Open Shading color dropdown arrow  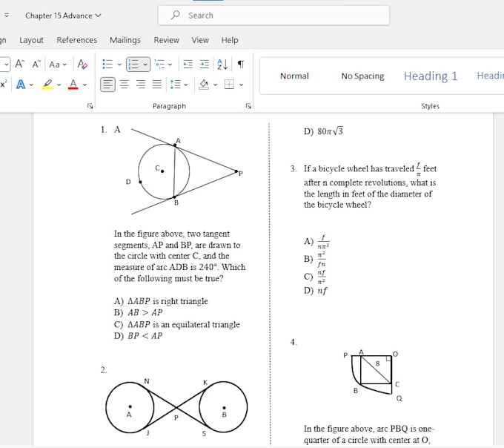[x=216, y=85]
